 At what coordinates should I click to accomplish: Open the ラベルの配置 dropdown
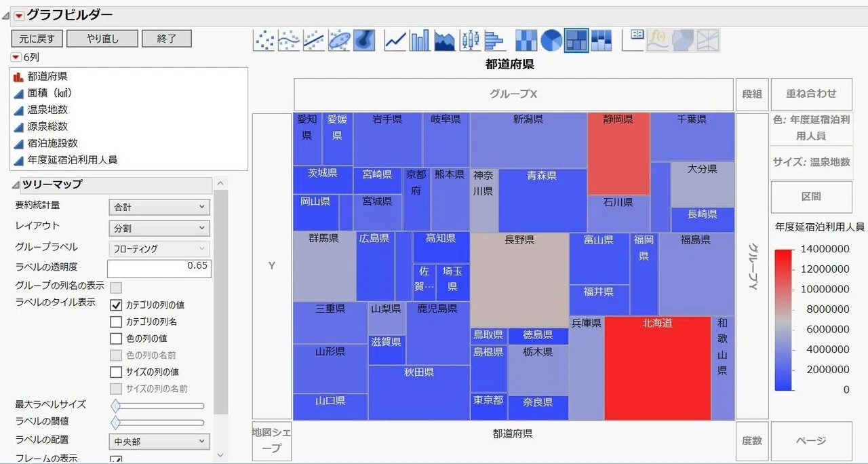159,442
